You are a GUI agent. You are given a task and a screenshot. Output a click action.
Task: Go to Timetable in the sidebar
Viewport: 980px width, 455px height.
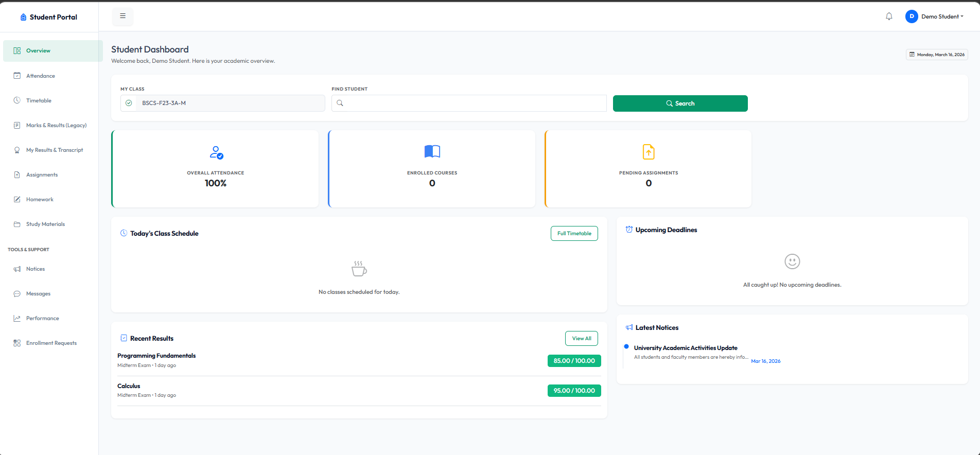coord(39,100)
